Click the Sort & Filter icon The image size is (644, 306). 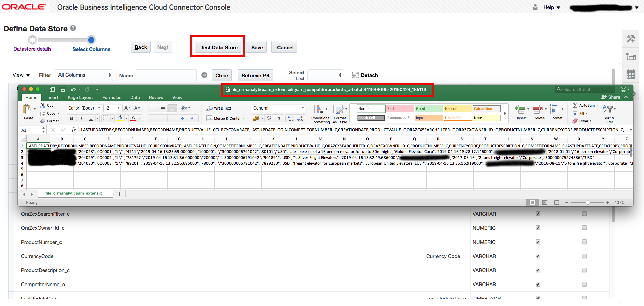(608, 113)
